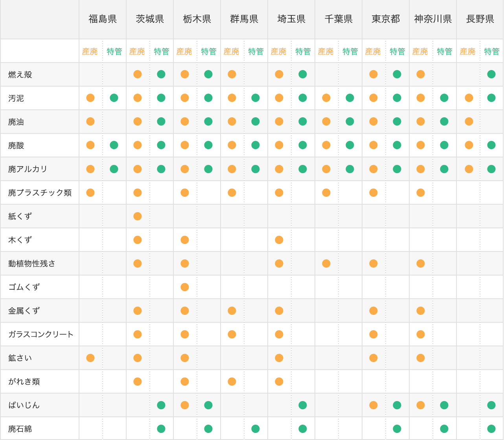Screen dimensions: 504x440
Task: Click the orange dot for 燃え殻 in 群馬県
Action: click(232, 74)
